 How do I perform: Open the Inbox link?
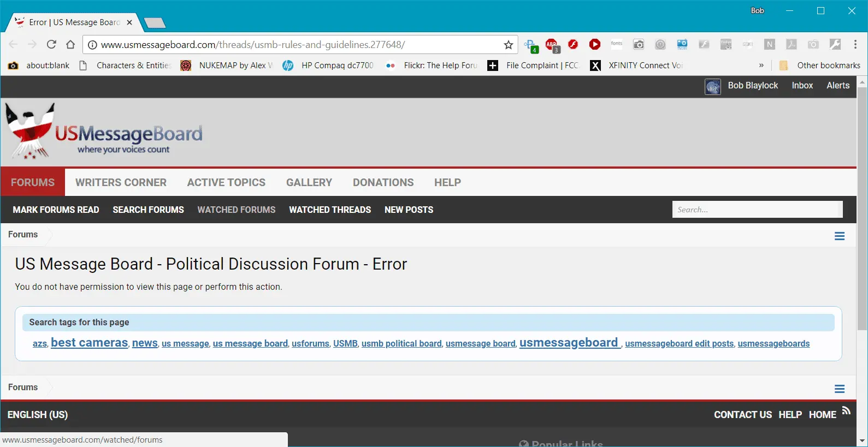[x=802, y=85]
